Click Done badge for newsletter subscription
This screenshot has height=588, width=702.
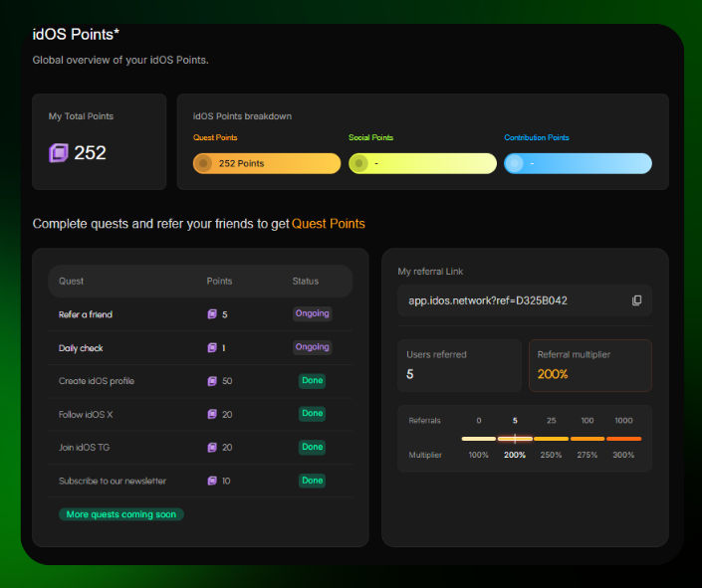coord(312,481)
